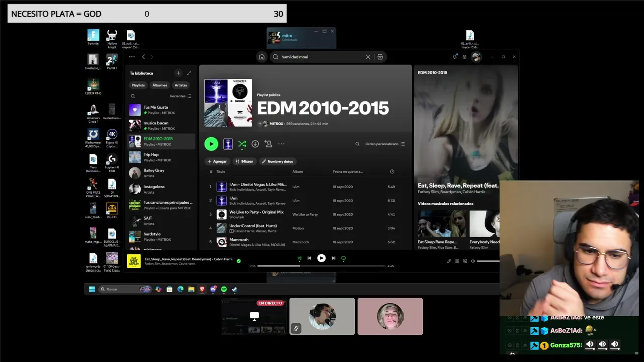The height and width of the screenshot is (362, 644).
Task: Toggle shuffle for the playlist header
Action: click(242, 144)
